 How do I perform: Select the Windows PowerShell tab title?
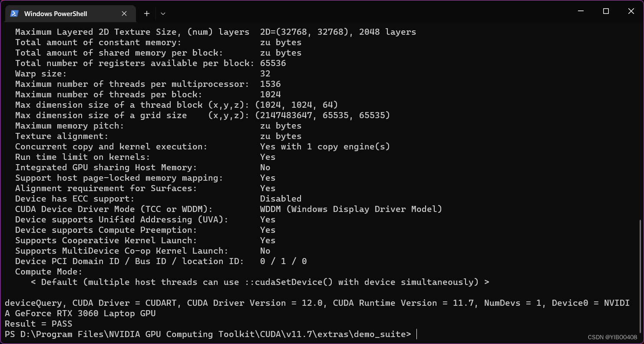pos(56,14)
